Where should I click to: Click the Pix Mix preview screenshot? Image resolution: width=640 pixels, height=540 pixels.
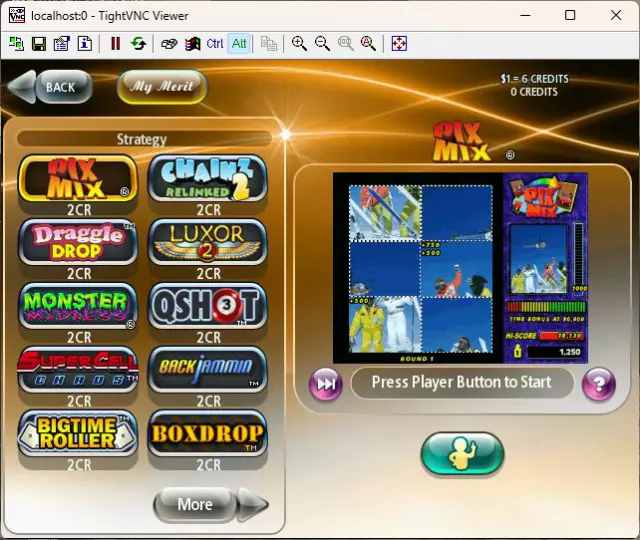[460, 268]
